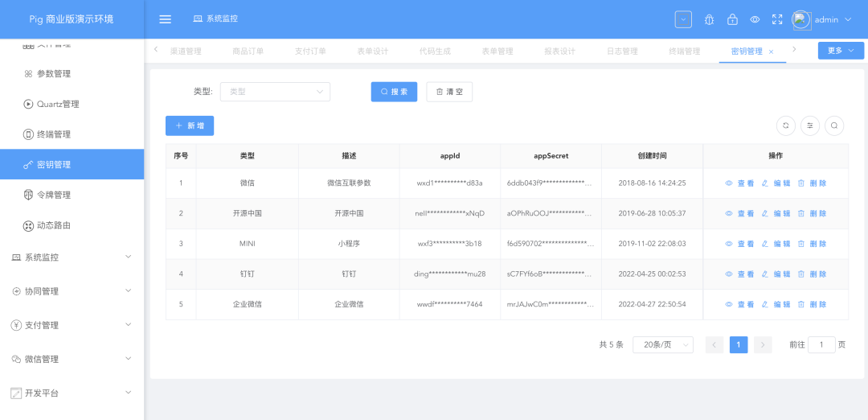Click the eye icon in top header

point(755,19)
